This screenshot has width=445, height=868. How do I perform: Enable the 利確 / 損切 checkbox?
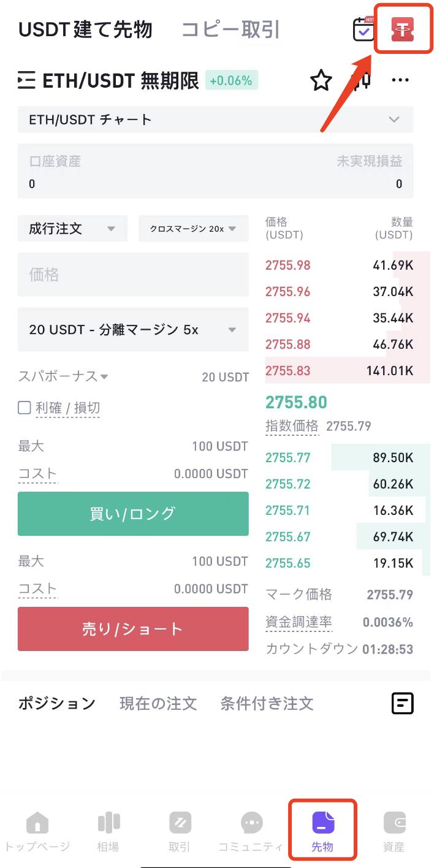pyautogui.click(x=25, y=408)
